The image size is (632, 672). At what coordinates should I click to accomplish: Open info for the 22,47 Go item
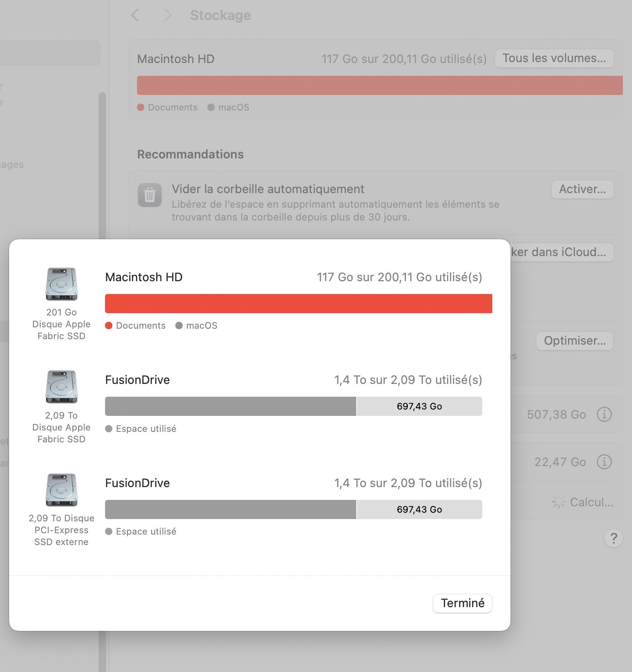tap(604, 462)
